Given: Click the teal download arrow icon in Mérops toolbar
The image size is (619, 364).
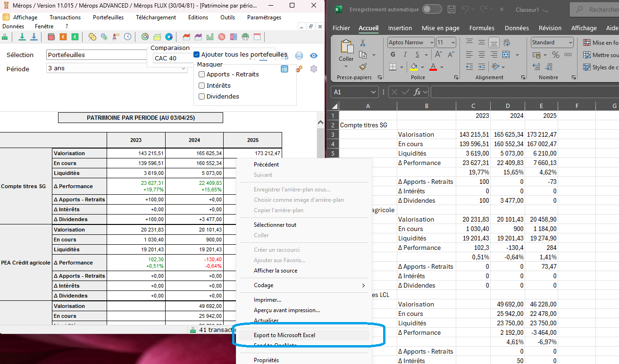Looking at the screenshot, I should coord(22,37).
